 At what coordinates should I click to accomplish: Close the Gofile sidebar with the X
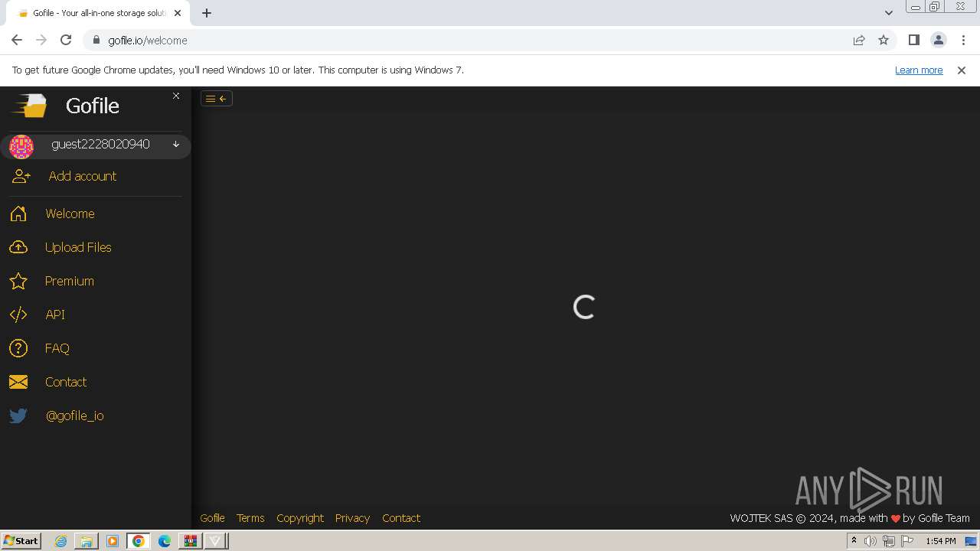(x=176, y=96)
